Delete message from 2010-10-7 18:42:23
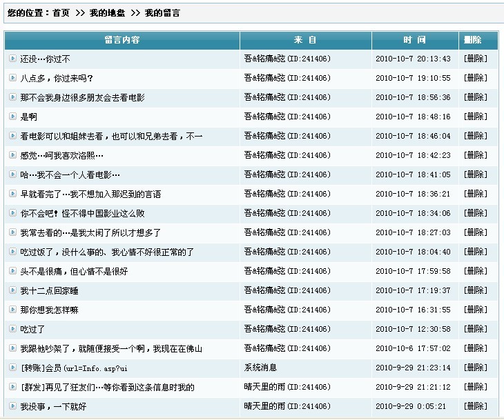 click(476, 155)
